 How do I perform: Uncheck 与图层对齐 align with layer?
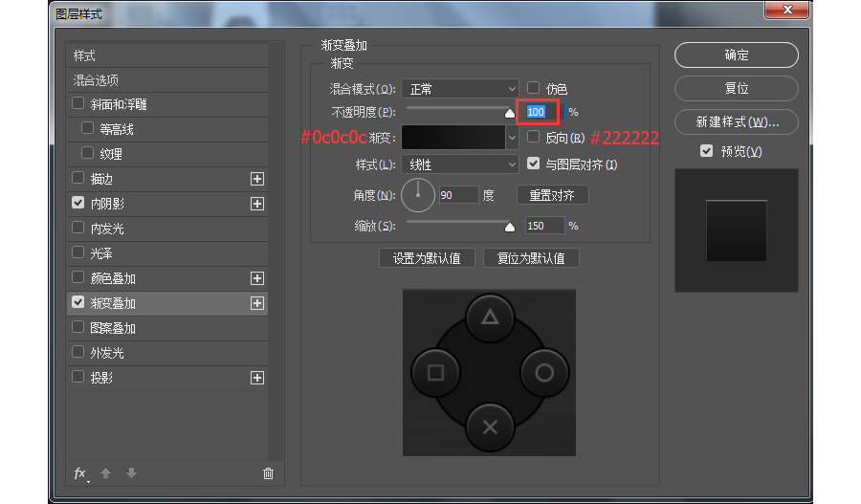(533, 164)
